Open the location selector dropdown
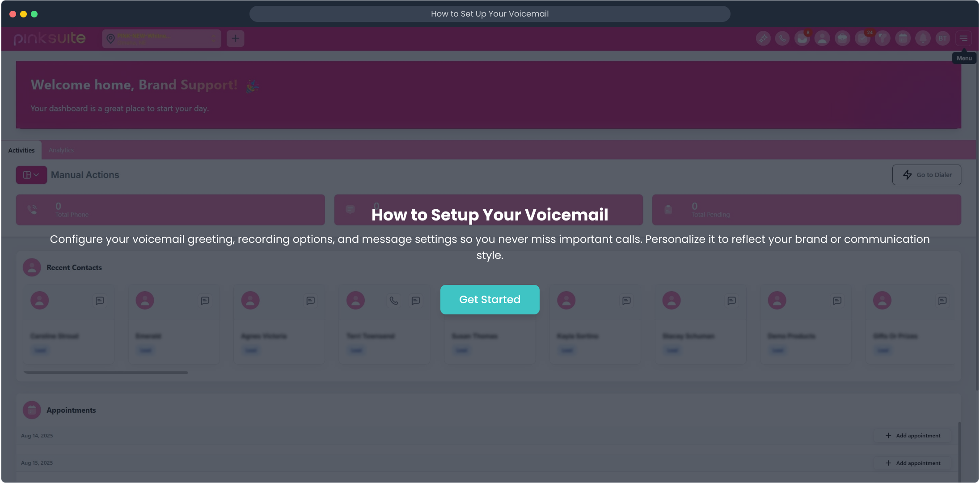Viewport: 980px width, 483px height. point(161,39)
